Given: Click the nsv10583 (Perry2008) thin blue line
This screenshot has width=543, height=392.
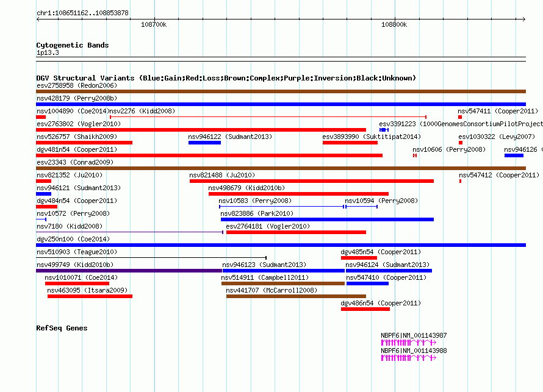Looking at the screenshot, I should tap(281, 207).
